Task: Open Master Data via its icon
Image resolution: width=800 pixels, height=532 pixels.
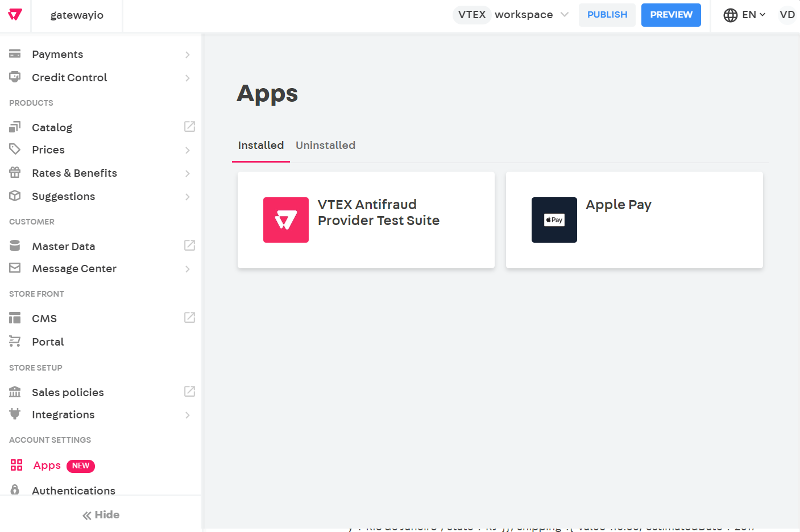Action: [x=15, y=246]
